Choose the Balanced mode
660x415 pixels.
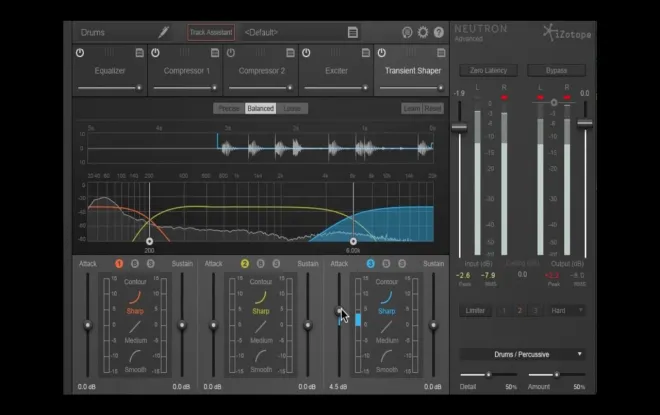[261, 109]
